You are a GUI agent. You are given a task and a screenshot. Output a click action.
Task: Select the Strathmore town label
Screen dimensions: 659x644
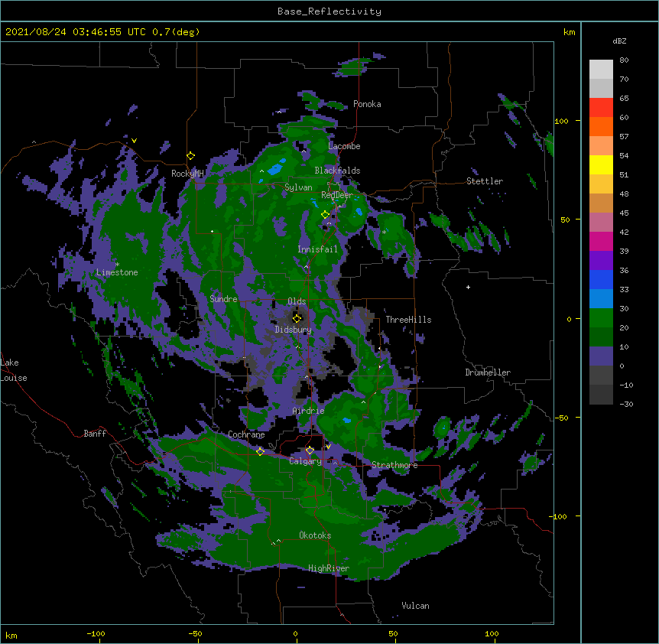coord(394,465)
